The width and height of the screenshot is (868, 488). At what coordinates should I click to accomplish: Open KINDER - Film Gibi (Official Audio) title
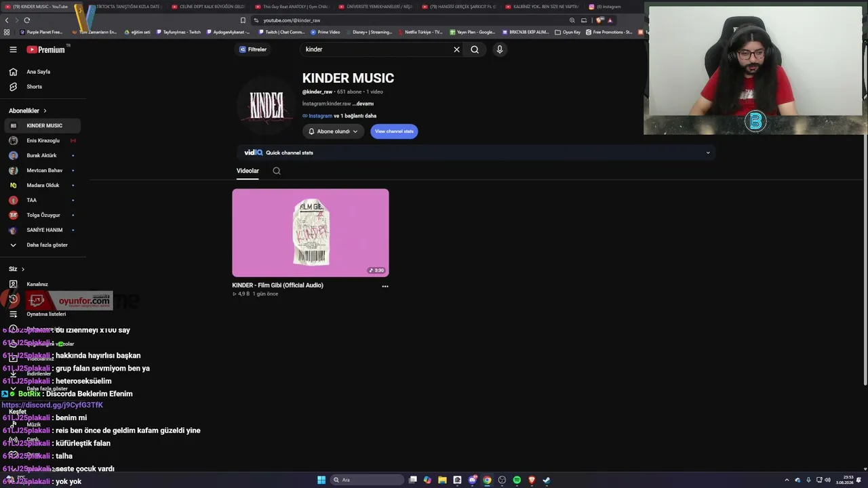click(277, 285)
